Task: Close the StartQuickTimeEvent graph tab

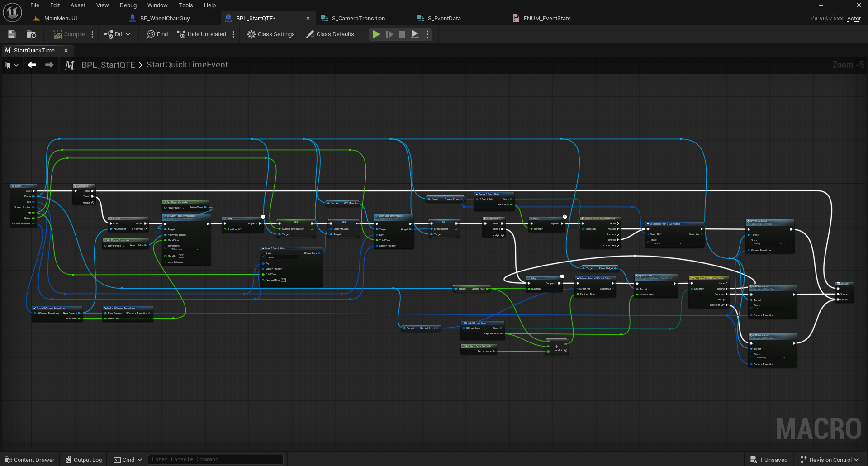Action: coord(66,51)
